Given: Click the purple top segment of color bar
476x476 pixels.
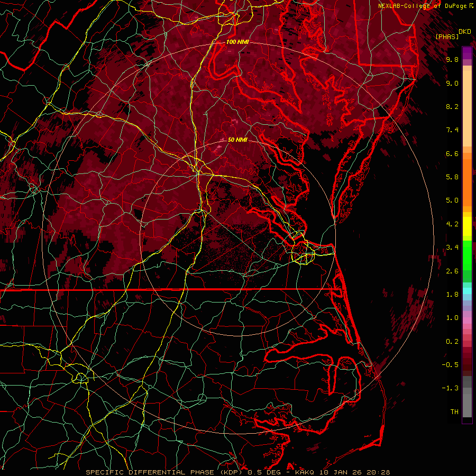Looking at the screenshot, I should tap(467, 53).
